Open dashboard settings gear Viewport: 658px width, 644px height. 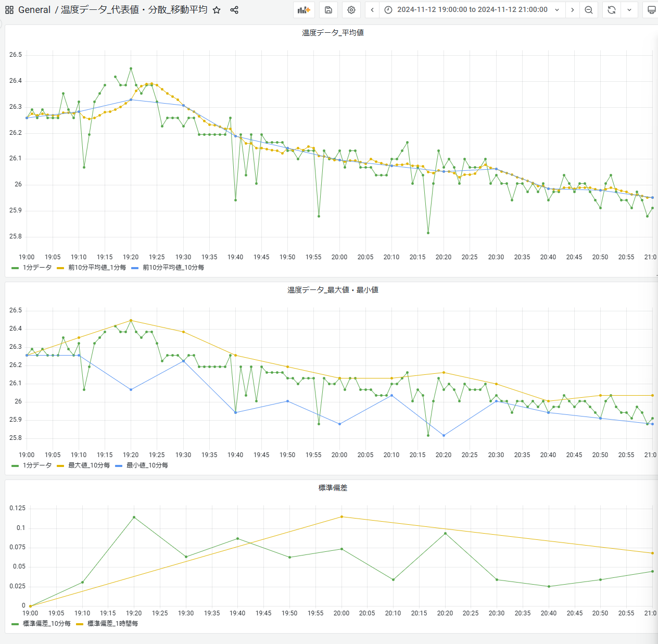[x=351, y=10]
